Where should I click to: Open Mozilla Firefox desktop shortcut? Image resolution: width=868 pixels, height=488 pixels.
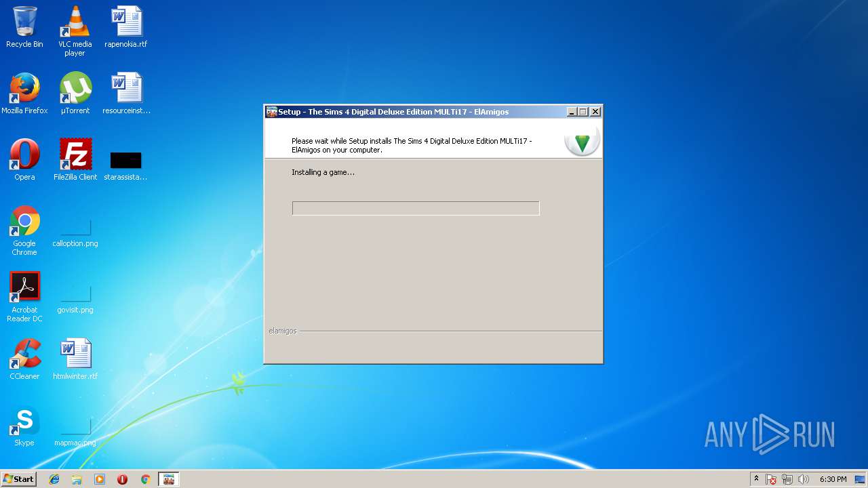[x=24, y=94]
